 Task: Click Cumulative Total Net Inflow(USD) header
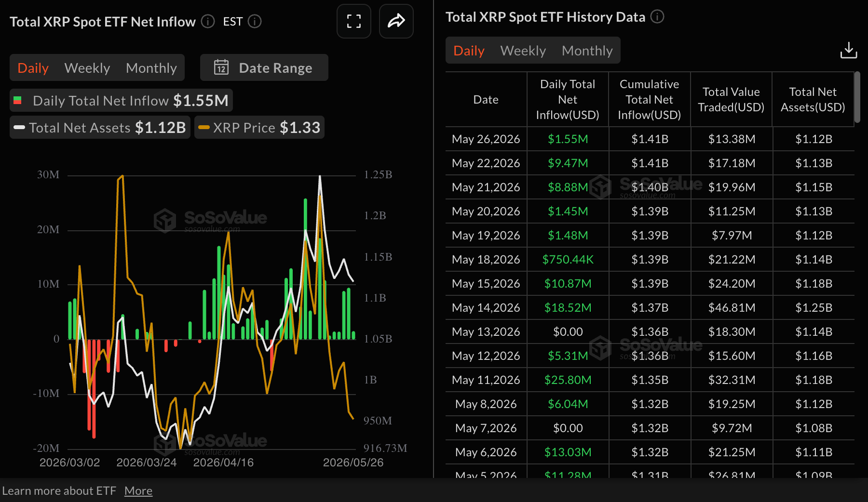point(650,99)
